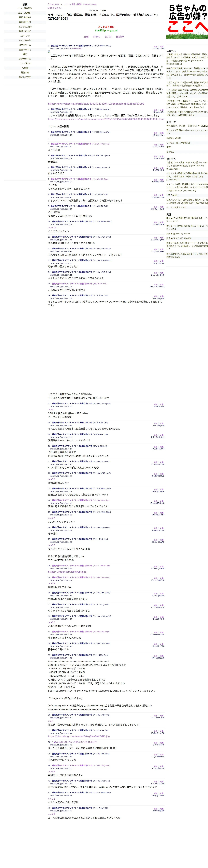This screenshot has width=208, height=868.
Task: Open 5ch即うp → gzo.ai link
Action: point(106,31)
